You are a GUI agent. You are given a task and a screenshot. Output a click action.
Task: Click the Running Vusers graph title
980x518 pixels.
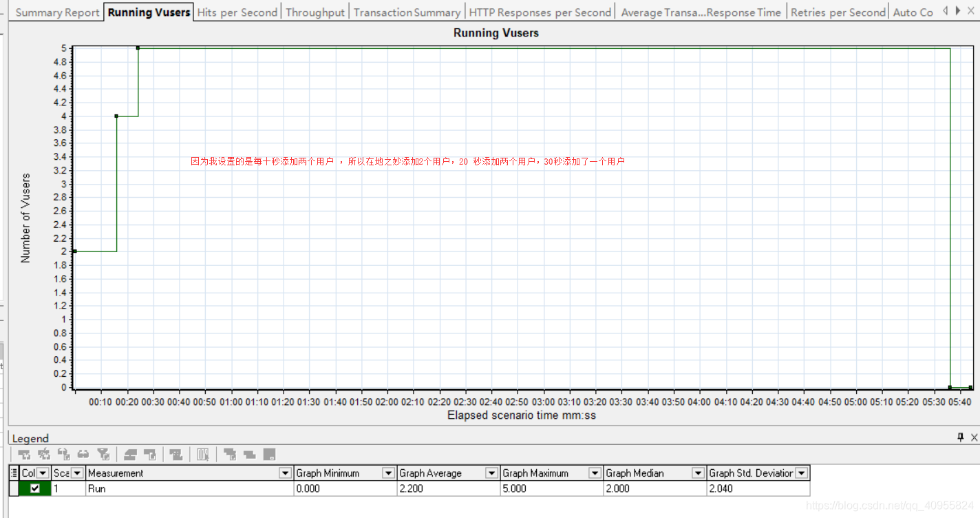click(x=496, y=32)
